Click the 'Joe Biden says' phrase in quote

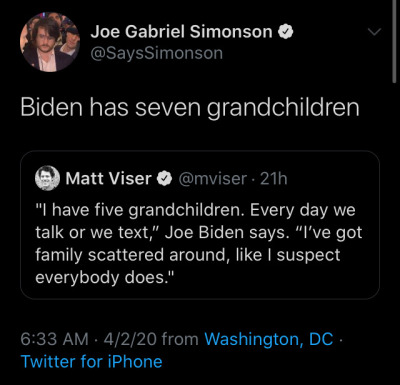point(227,232)
